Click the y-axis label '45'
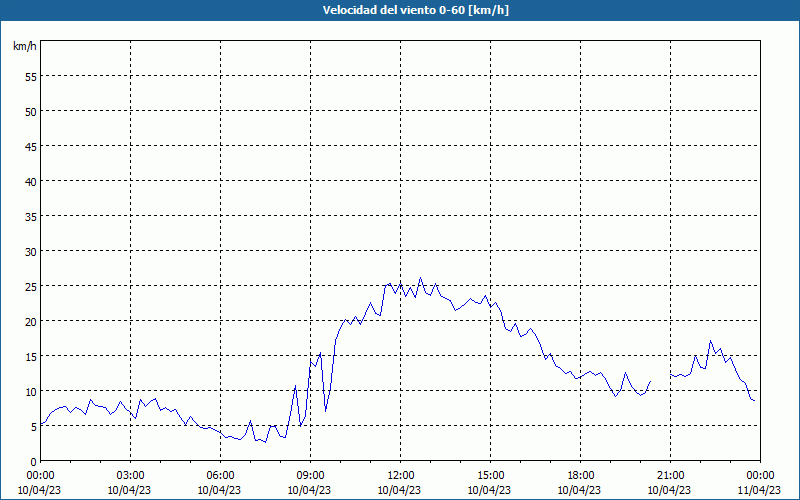 (31, 146)
